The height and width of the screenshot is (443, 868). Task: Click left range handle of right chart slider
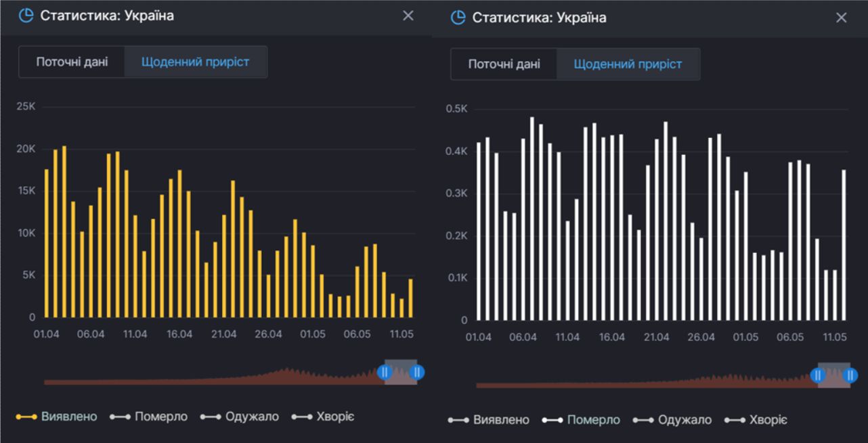(818, 375)
